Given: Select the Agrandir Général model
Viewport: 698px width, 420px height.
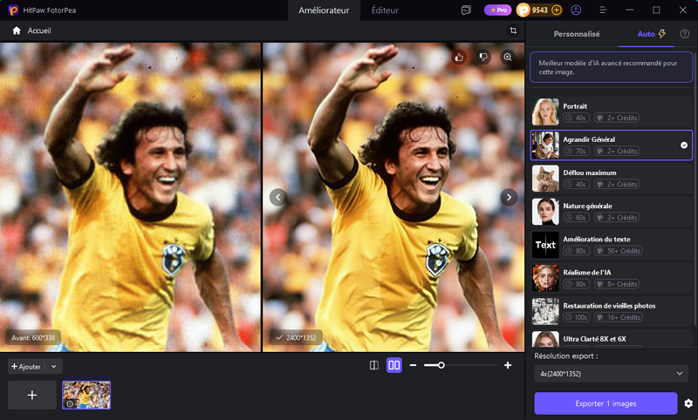Looking at the screenshot, I should tap(611, 145).
